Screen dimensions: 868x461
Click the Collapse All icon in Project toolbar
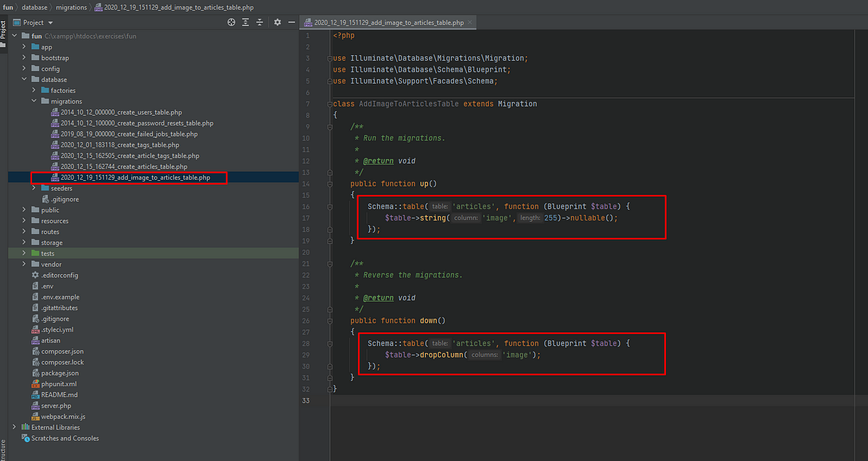[x=260, y=22]
